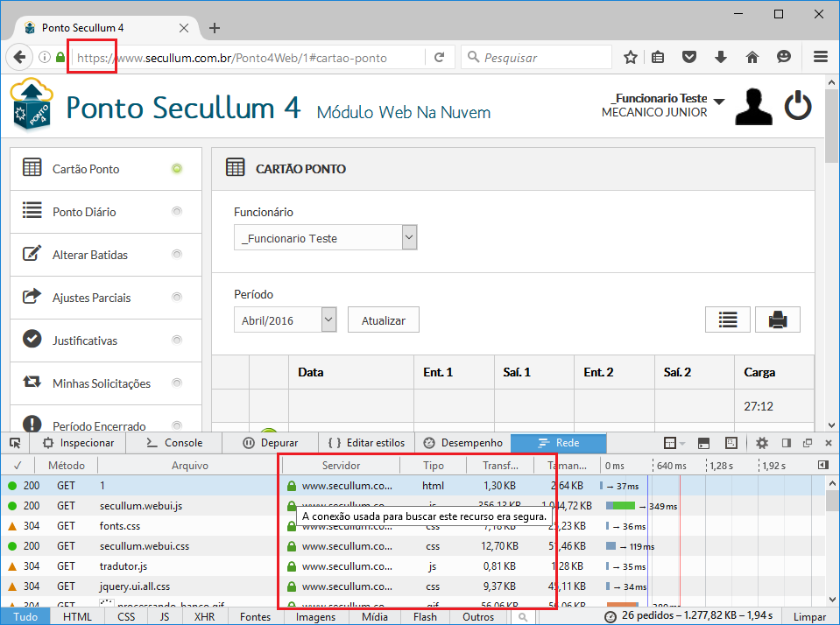Screen dimensions: 840x625
Task: Select Ponto Diário radio indicator
Action: tap(177, 212)
